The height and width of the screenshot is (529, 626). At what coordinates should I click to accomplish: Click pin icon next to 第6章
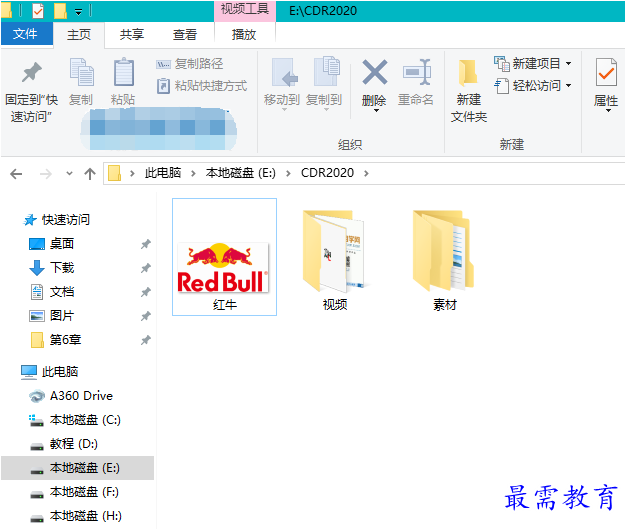coord(146,340)
